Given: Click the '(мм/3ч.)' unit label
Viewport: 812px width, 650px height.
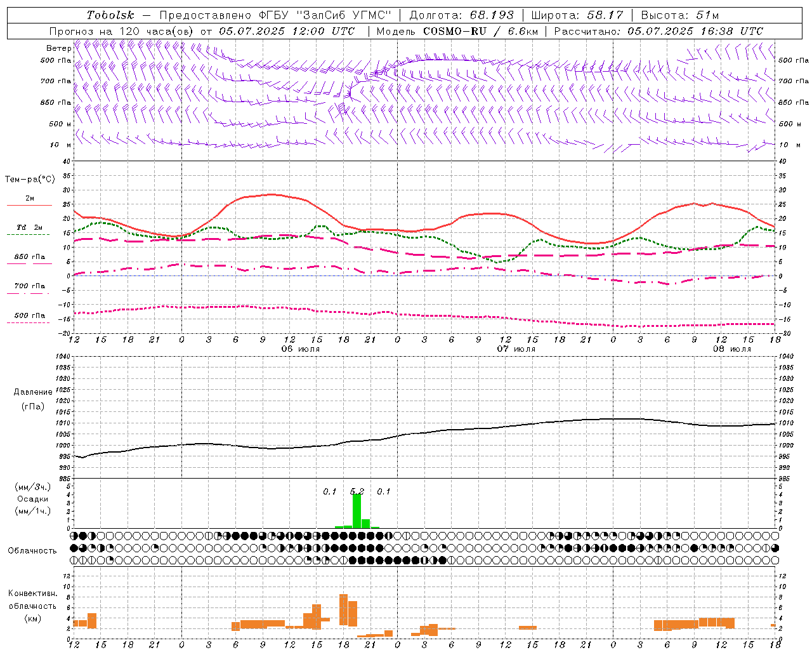Looking at the screenshot, I should (33, 487).
